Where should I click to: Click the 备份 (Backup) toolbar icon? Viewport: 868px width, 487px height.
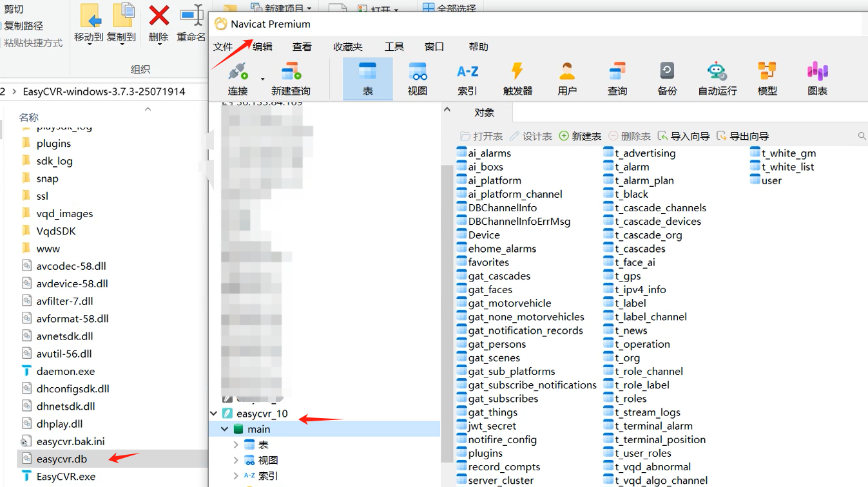(667, 71)
